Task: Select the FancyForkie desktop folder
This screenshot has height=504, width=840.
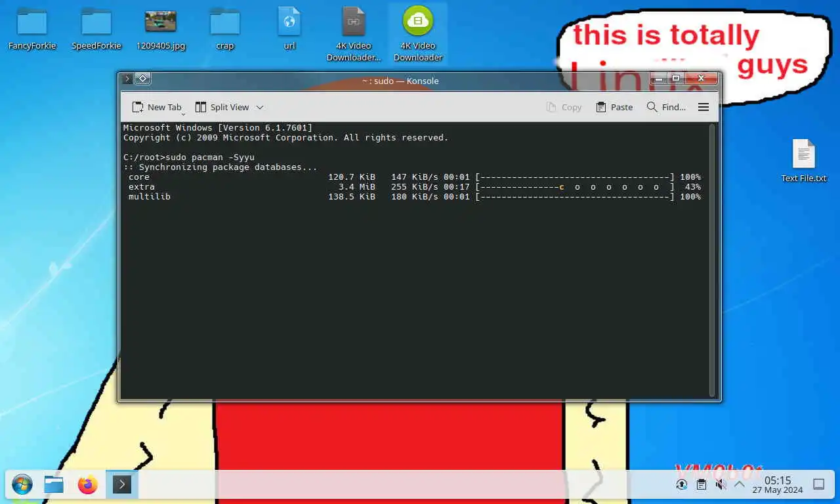Action: click(31, 30)
